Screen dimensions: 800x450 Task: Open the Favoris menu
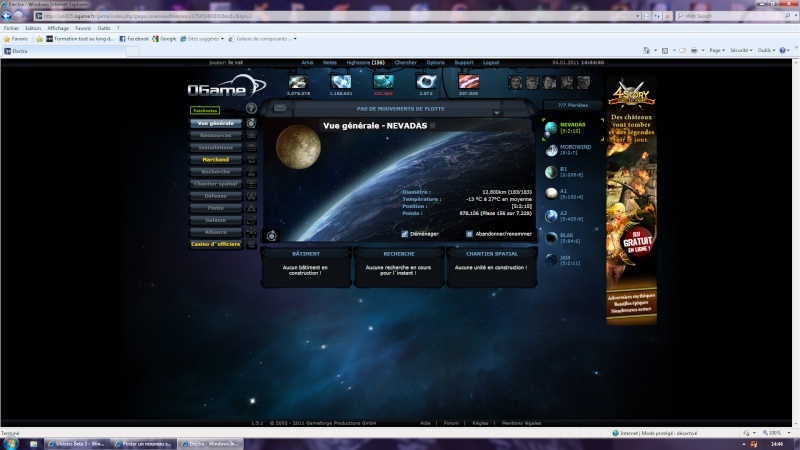pyautogui.click(x=83, y=28)
